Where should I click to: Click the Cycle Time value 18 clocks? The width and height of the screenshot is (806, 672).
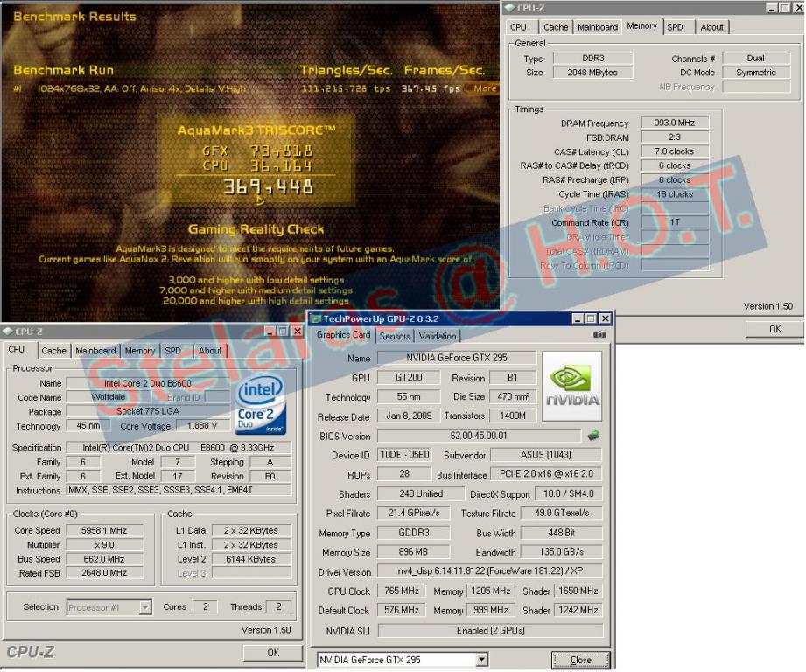click(x=675, y=194)
